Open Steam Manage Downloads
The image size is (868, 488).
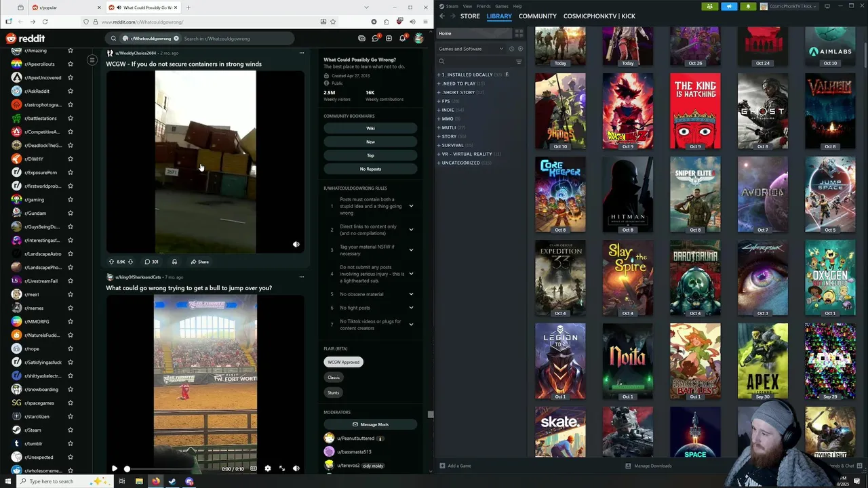click(648, 466)
